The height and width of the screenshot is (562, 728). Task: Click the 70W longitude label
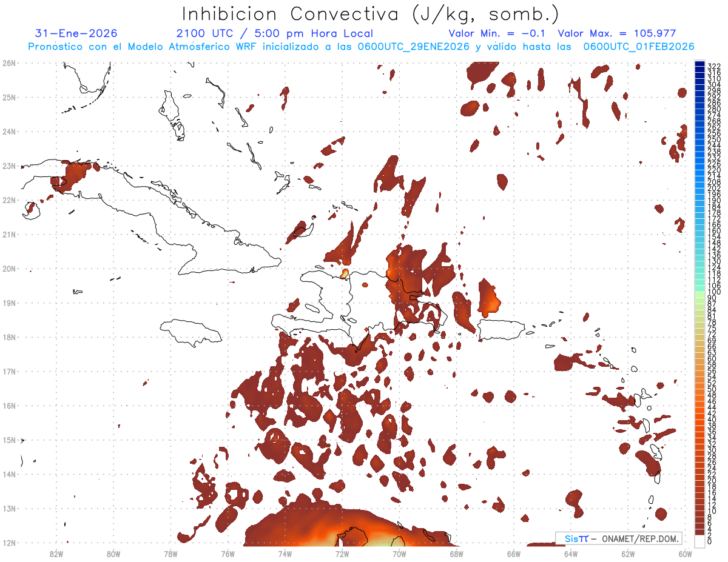pyautogui.click(x=399, y=554)
